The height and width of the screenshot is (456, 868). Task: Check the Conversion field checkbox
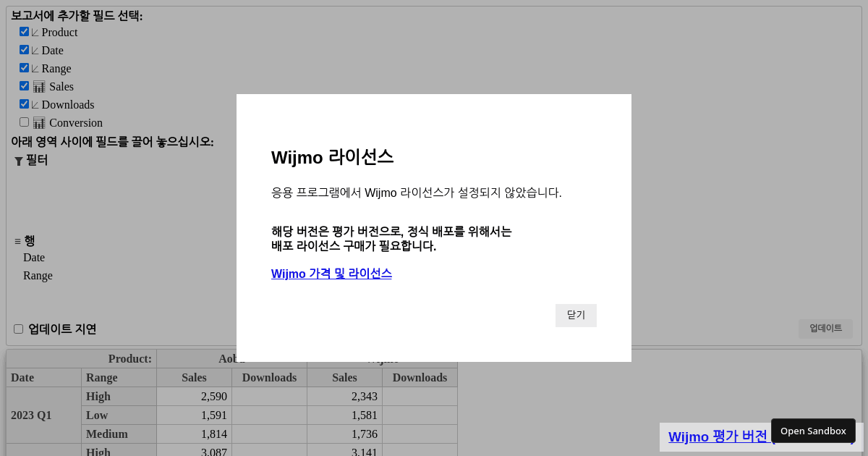pyautogui.click(x=24, y=122)
